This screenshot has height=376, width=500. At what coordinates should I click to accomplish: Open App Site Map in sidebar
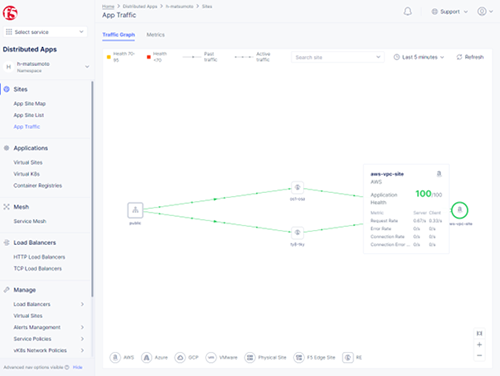pos(30,104)
